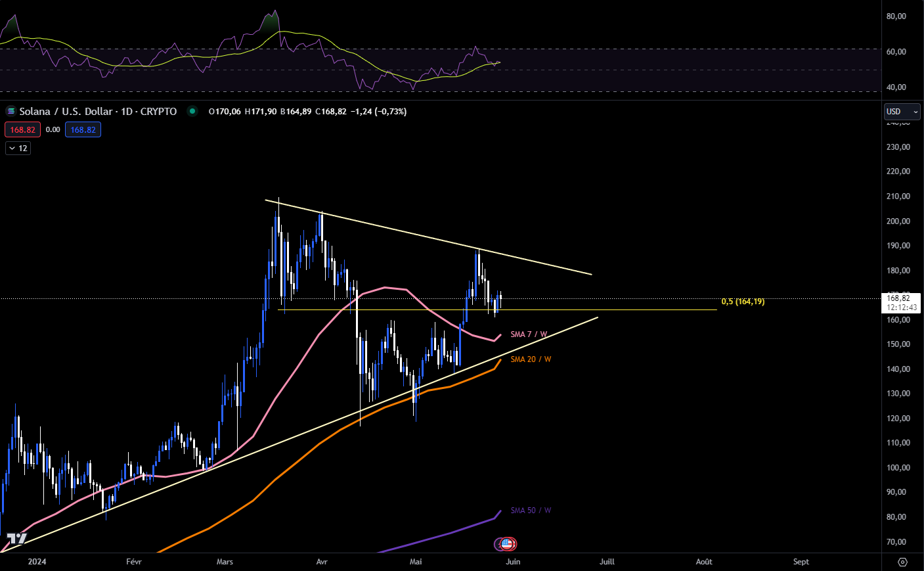Click the US flag economic event marker
The height and width of the screenshot is (571, 924).
click(506, 544)
